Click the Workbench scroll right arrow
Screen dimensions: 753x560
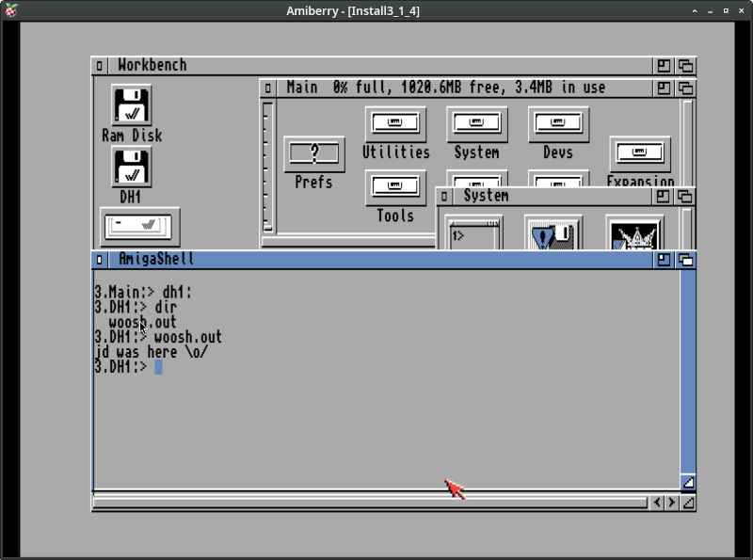pyautogui.click(x=671, y=503)
